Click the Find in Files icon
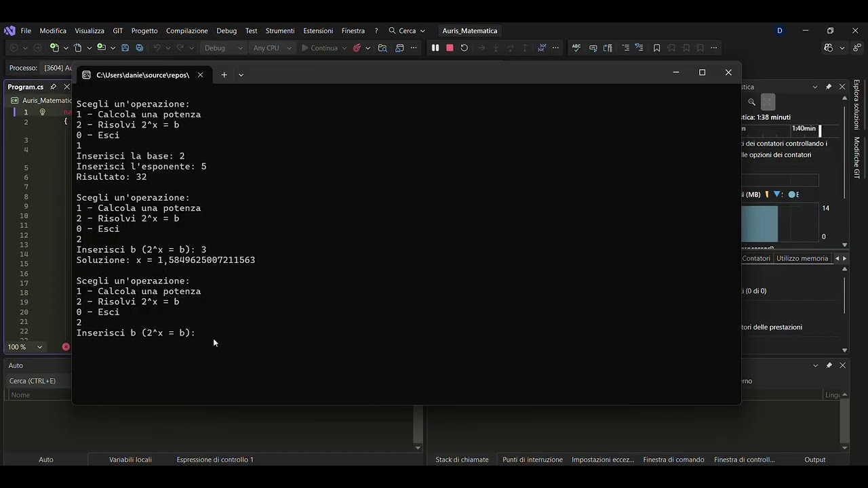Viewport: 868px width, 488px height. click(382, 48)
